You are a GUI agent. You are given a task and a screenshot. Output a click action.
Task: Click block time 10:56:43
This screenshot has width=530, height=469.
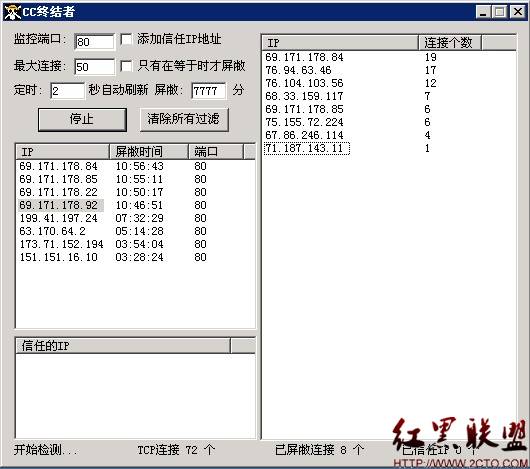[139, 166]
